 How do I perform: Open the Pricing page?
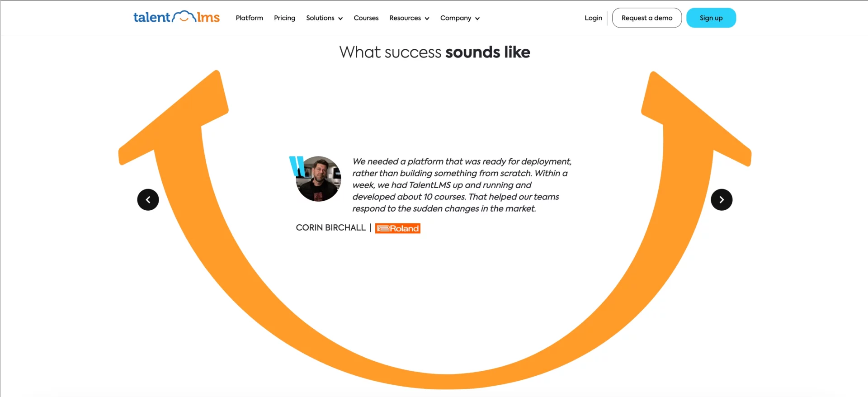[x=284, y=18]
